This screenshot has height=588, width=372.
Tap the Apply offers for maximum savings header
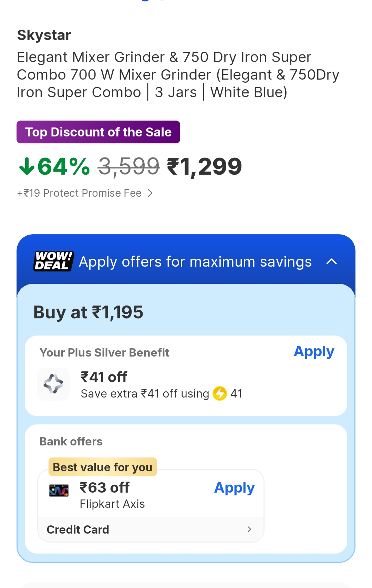[x=195, y=262]
